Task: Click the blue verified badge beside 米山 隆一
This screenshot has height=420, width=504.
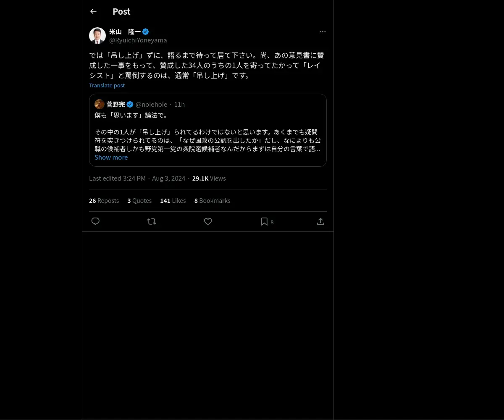Action: click(x=145, y=31)
